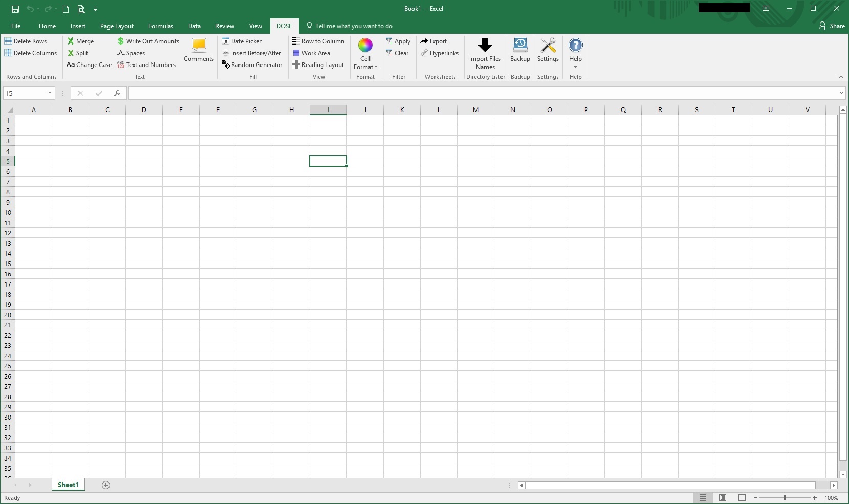Image resolution: width=849 pixels, height=504 pixels.
Task: Switch to the Home tab
Action: 47,26
